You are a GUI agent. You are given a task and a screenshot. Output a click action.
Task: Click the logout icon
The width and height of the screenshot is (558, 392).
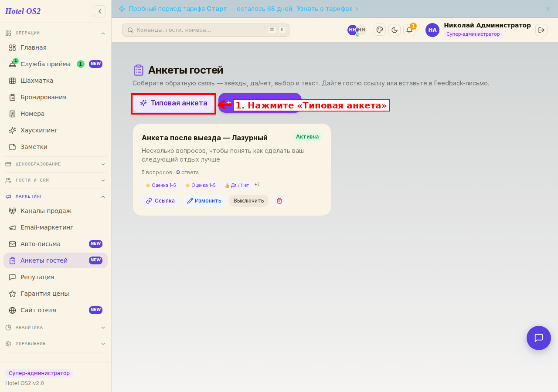point(541,30)
